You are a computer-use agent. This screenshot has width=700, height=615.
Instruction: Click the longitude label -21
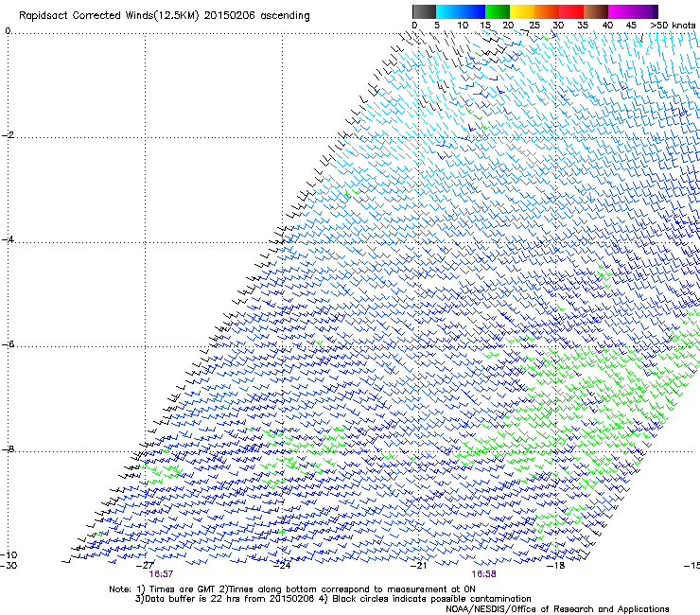click(x=419, y=565)
